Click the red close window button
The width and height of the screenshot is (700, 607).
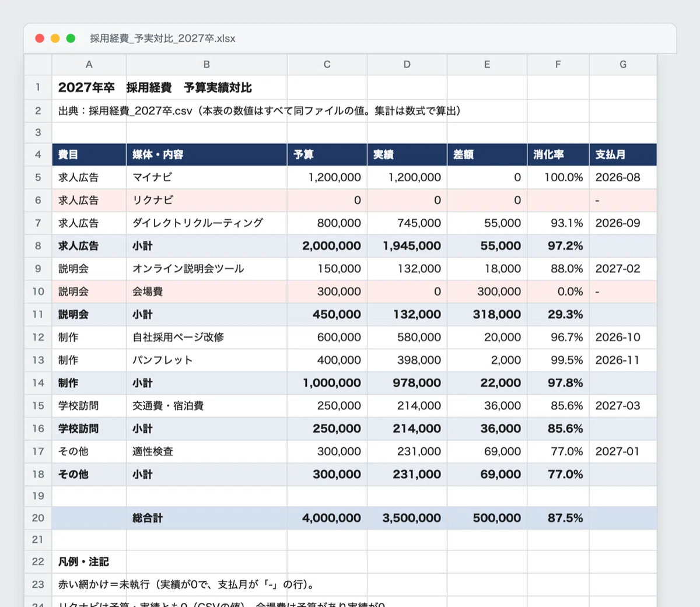40,38
